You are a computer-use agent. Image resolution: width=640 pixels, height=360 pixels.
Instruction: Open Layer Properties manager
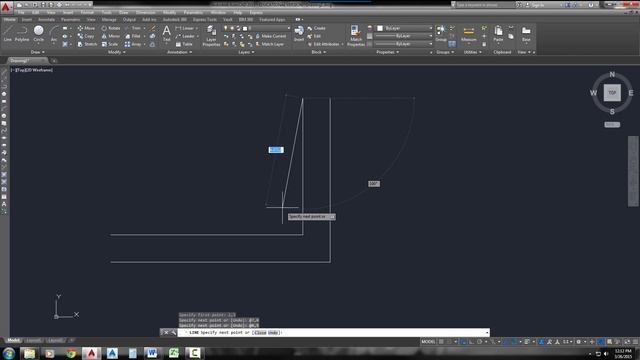pyautogui.click(x=211, y=36)
